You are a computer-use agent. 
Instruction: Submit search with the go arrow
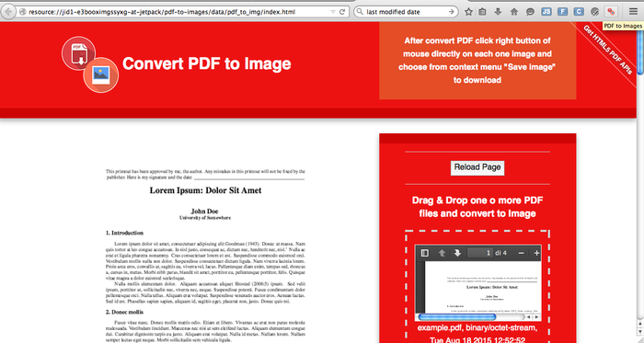(x=452, y=12)
